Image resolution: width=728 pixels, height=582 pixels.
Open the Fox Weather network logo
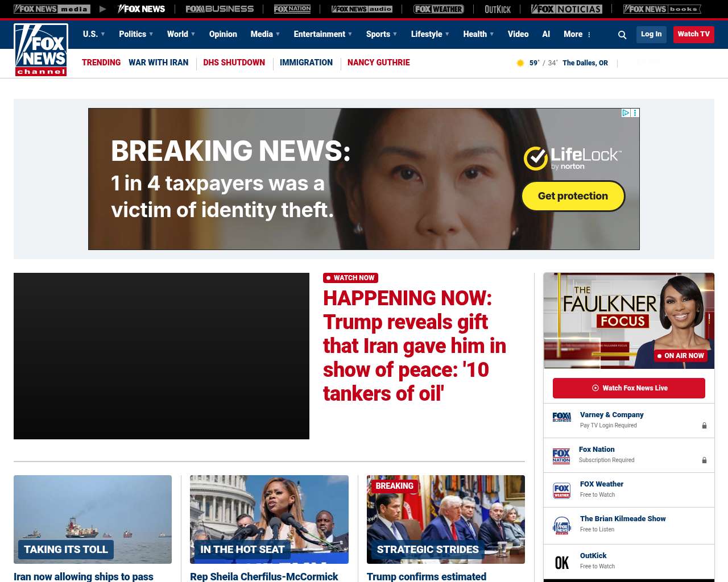coord(439,9)
